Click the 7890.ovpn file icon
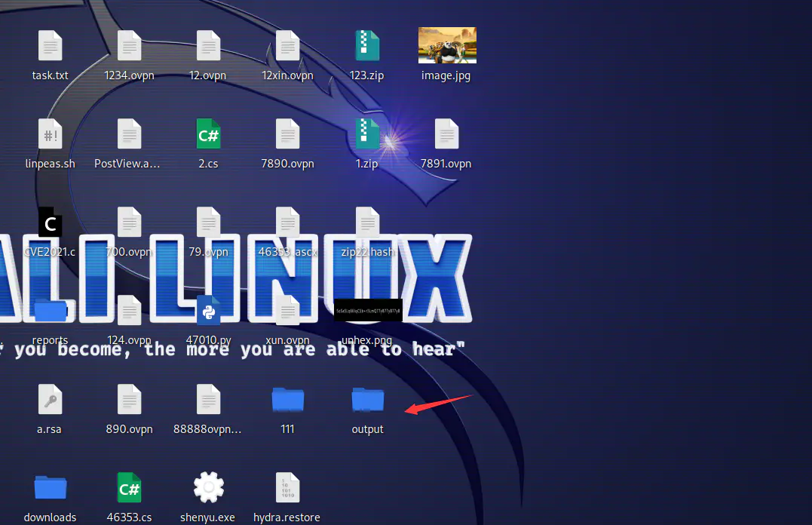Screen dimensions: 812x525 click(x=288, y=134)
